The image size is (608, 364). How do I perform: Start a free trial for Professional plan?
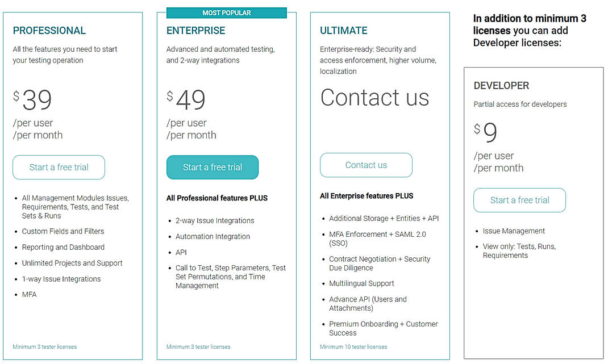(59, 167)
